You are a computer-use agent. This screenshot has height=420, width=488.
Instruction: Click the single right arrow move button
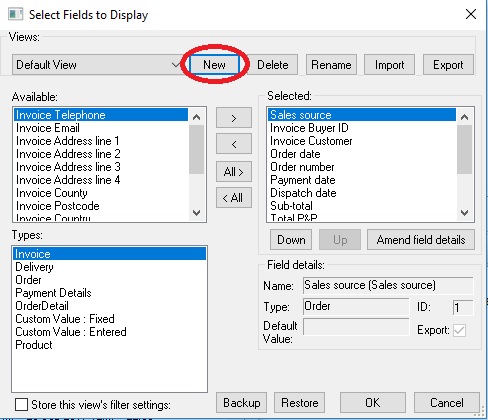[234, 118]
